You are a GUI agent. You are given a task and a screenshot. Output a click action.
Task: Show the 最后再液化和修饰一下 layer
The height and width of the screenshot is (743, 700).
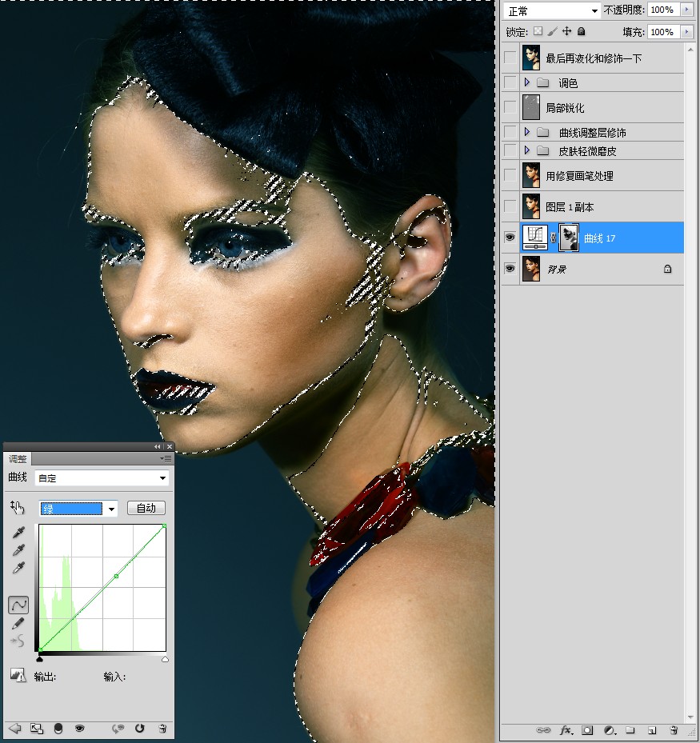pyautogui.click(x=510, y=58)
